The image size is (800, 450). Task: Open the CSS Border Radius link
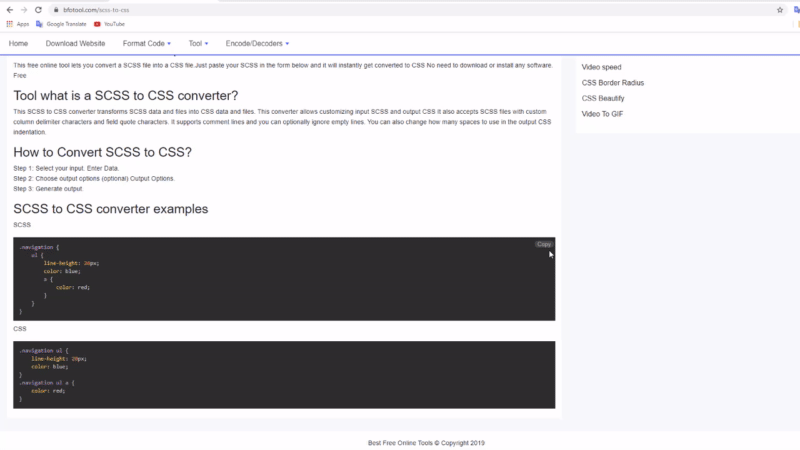(x=612, y=82)
